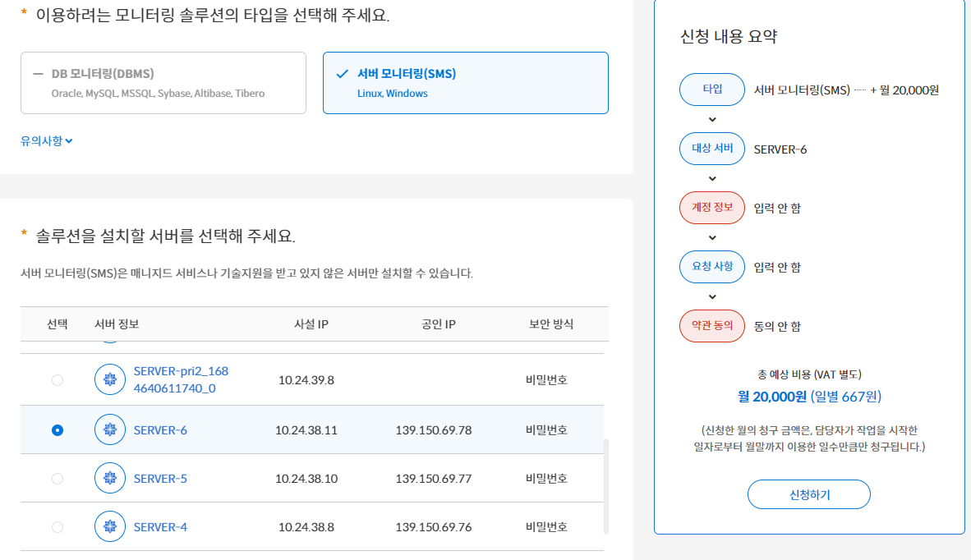Select the 서버 모니터링(SMS) card

tap(465, 82)
